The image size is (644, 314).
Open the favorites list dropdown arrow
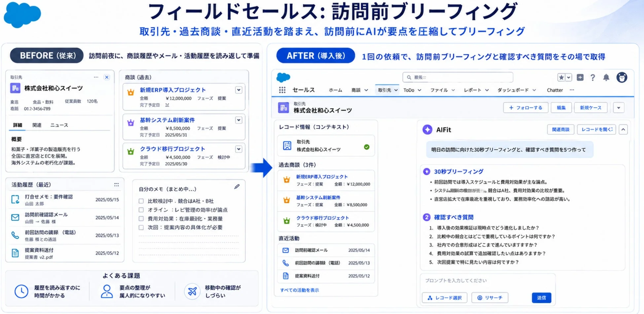click(568, 77)
